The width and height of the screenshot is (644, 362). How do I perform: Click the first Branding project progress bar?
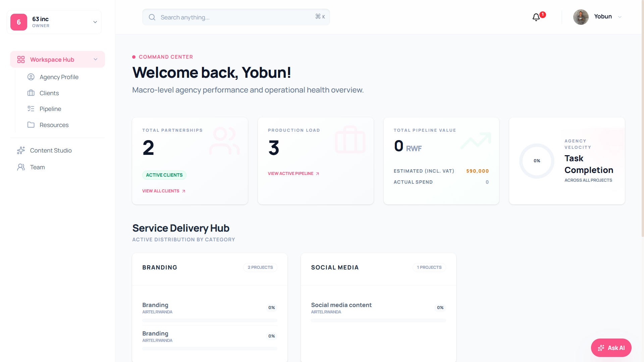click(210, 320)
